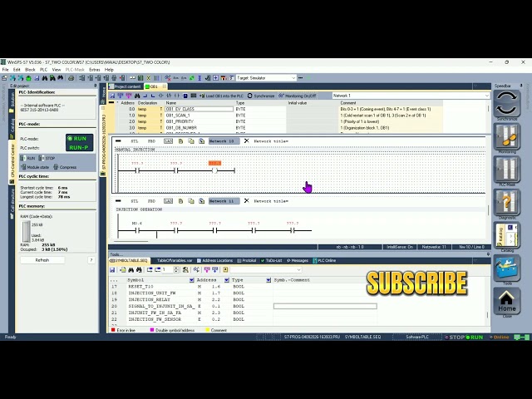Screen dimensions: 532x399
Task: Click the Network 11 label button
Action: coord(224,201)
